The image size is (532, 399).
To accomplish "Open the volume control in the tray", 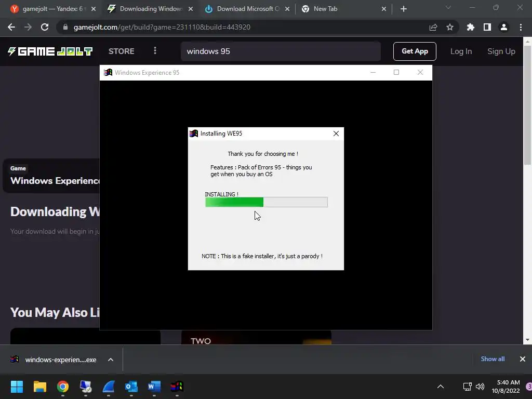I will [x=480, y=387].
